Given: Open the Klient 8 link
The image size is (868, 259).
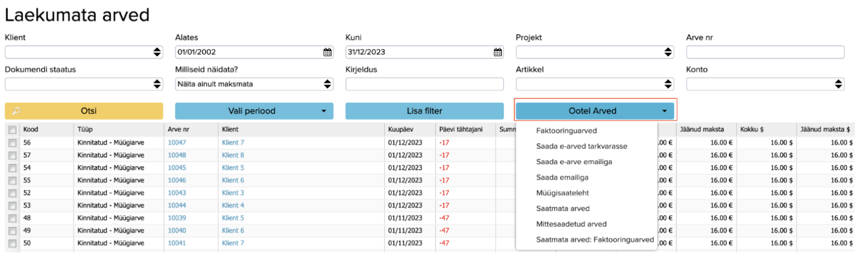Looking at the screenshot, I should point(233,155).
